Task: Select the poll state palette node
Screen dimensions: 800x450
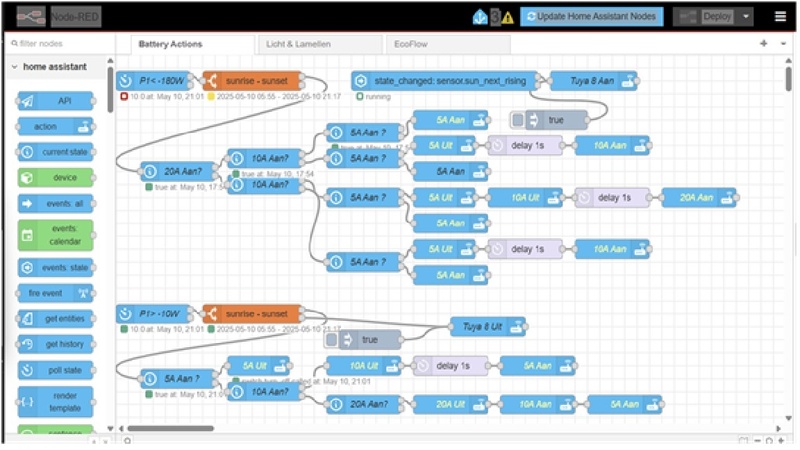Action: pos(56,370)
